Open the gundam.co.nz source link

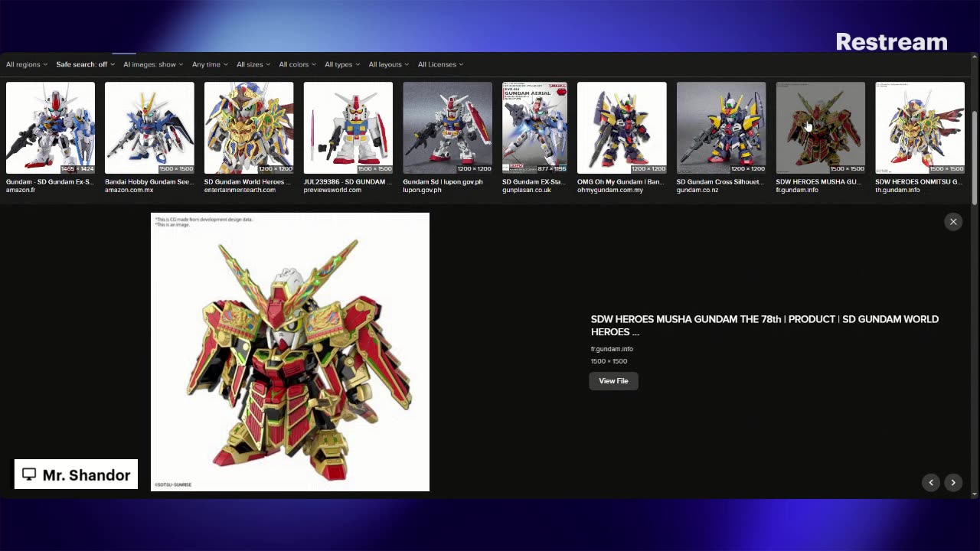(x=697, y=190)
